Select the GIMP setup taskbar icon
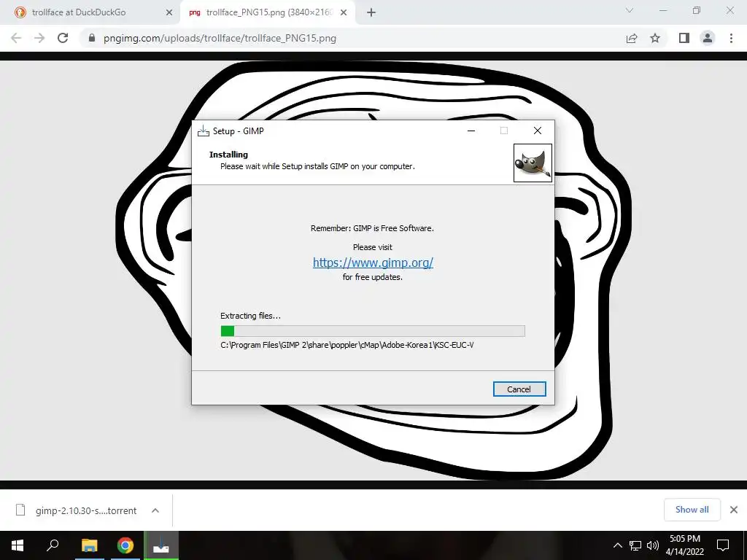The height and width of the screenshot is (560, 747). [161, 545]
